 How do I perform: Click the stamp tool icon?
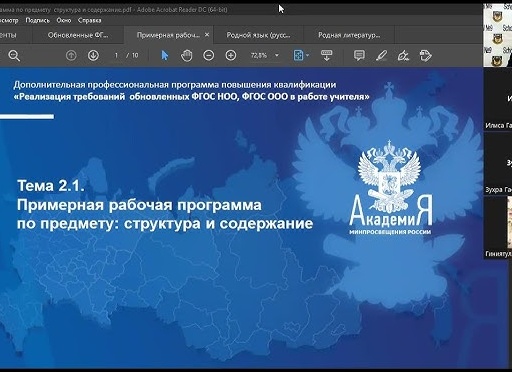pyautogui.click(x=426, y=55)
